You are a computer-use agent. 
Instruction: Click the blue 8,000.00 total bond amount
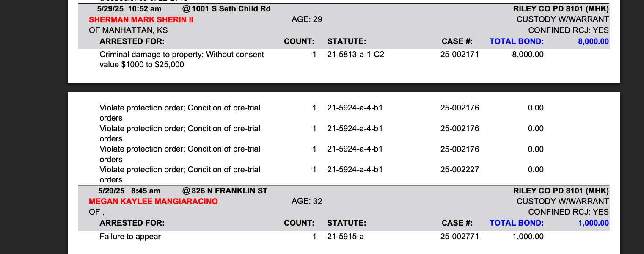[x=593, y=41]
